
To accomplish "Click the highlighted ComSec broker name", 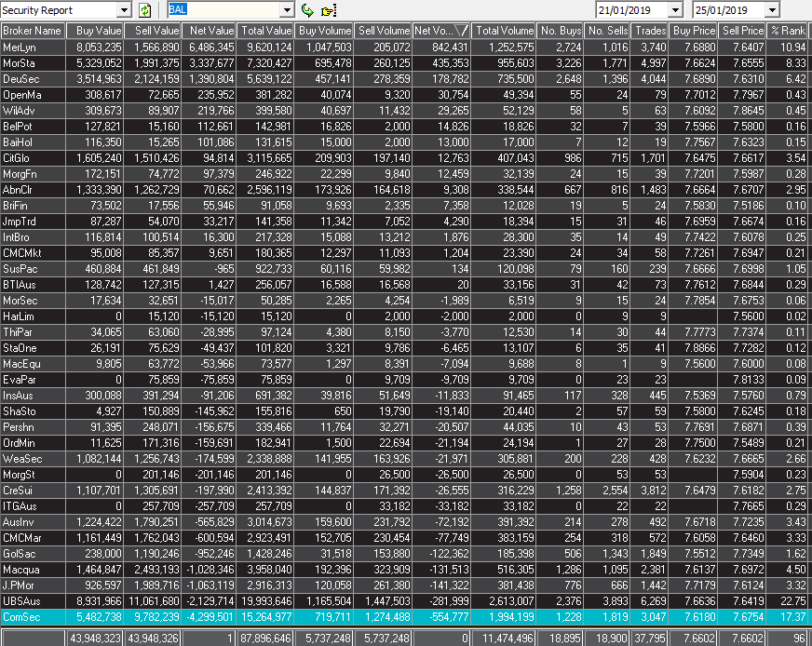I will (21, 617).
